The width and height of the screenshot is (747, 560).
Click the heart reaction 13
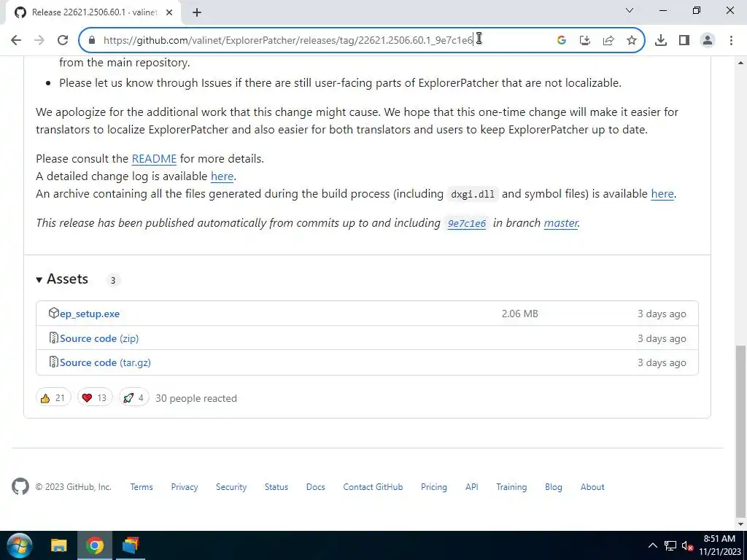[95, 398]
